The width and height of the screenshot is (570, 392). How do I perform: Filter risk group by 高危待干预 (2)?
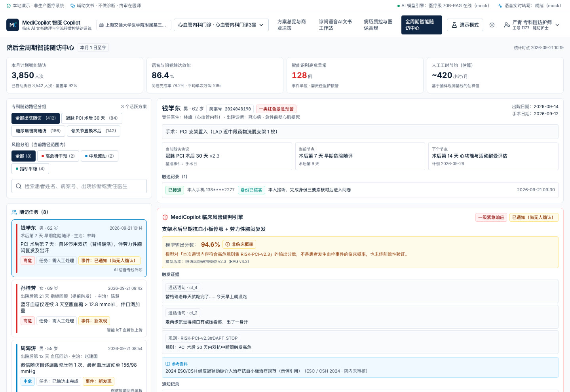click(58, 156)
